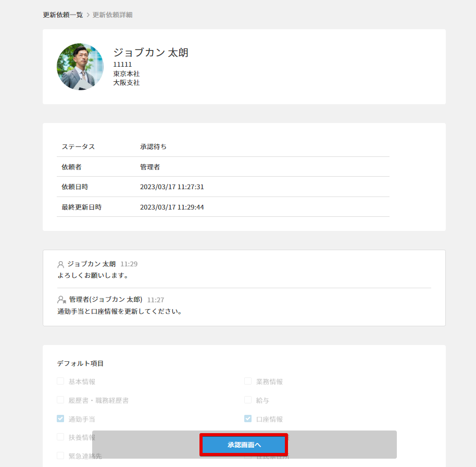Open the 更新依頼一覧 breadcrumb link
The height and width of the screenshot is (467, 476).
62,15
